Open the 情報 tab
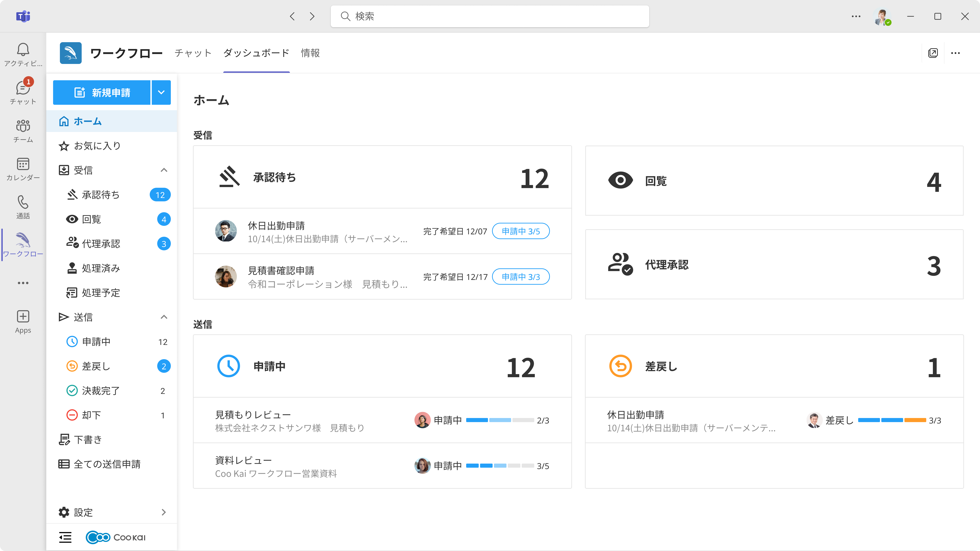This screenshot has width=980, height=551. [310, 53]
